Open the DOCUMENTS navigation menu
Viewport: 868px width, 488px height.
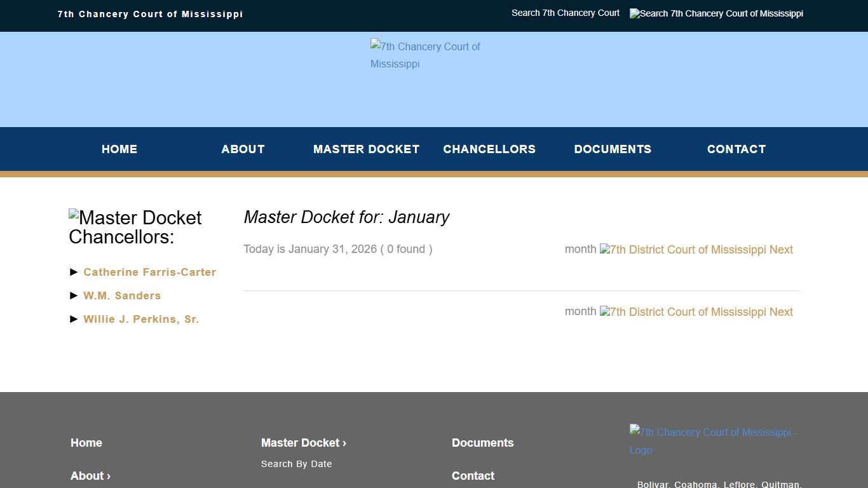coord(613,149)
